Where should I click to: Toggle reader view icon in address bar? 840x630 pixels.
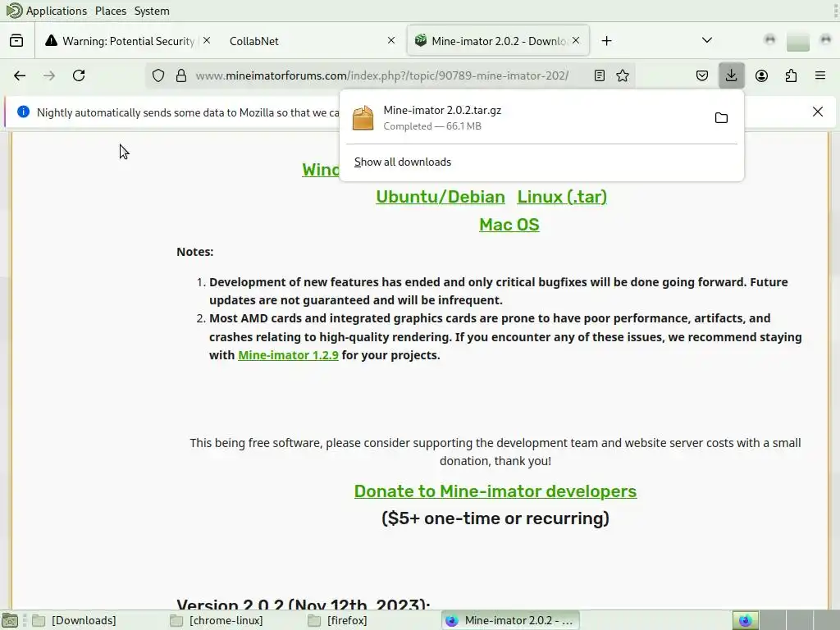(600, 75)
